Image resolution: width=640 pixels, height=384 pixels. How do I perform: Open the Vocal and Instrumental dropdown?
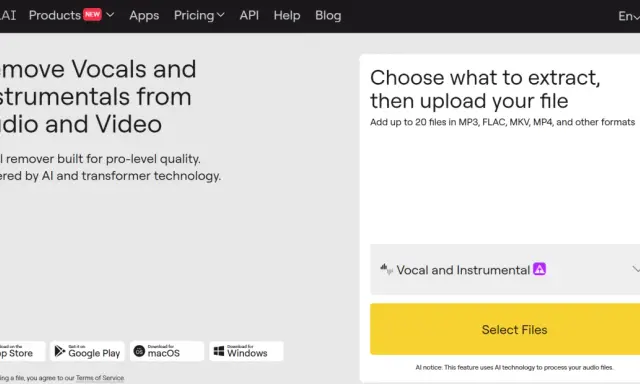[x=505, y=269]
